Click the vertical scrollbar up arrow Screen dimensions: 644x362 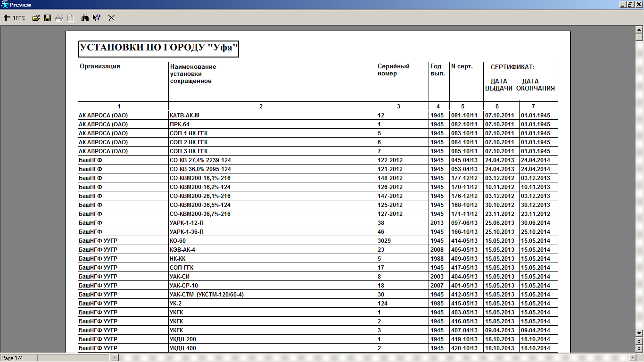pos(639,30)
